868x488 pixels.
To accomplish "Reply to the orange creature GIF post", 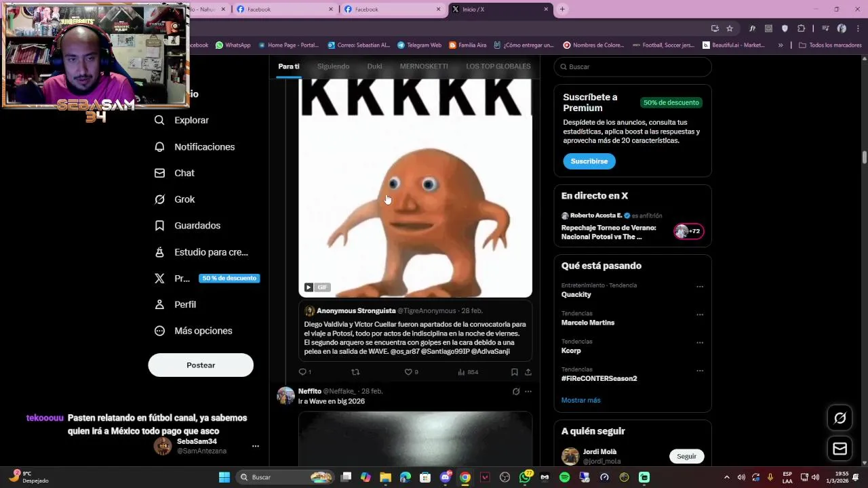I will coord(304,372).
